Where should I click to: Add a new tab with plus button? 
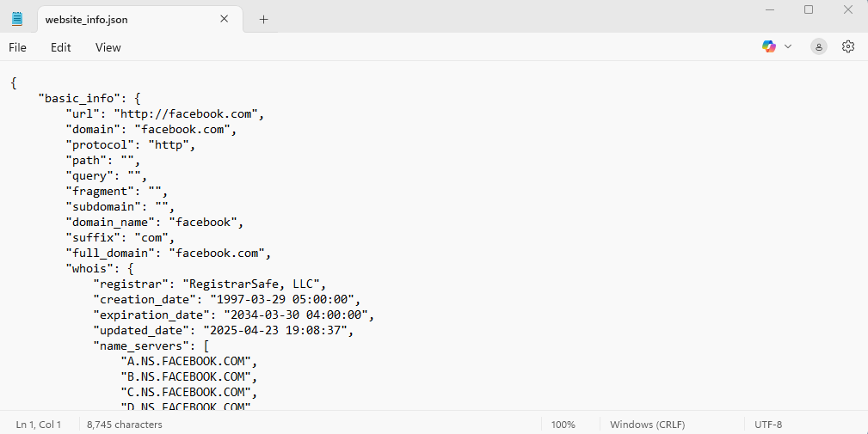pos(264,19)
